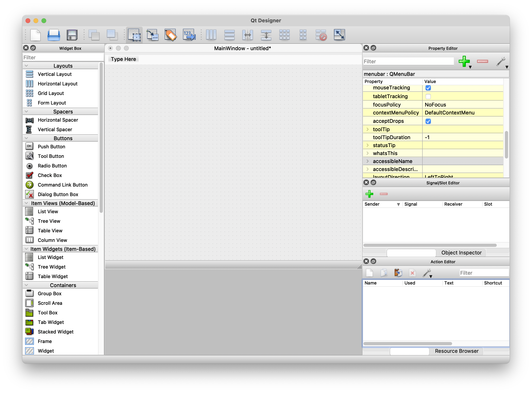Toggle the acceptDrops checkbox

[x=428, y=121]
